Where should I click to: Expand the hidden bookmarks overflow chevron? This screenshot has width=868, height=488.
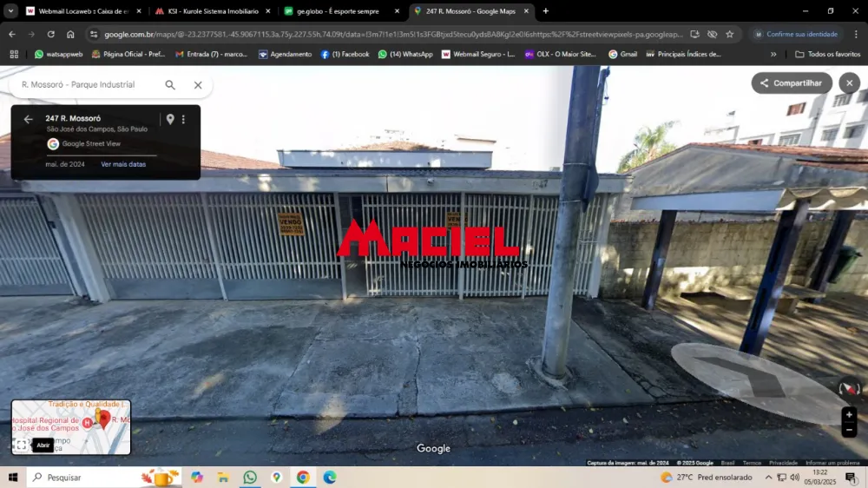[x=773, y=54]
